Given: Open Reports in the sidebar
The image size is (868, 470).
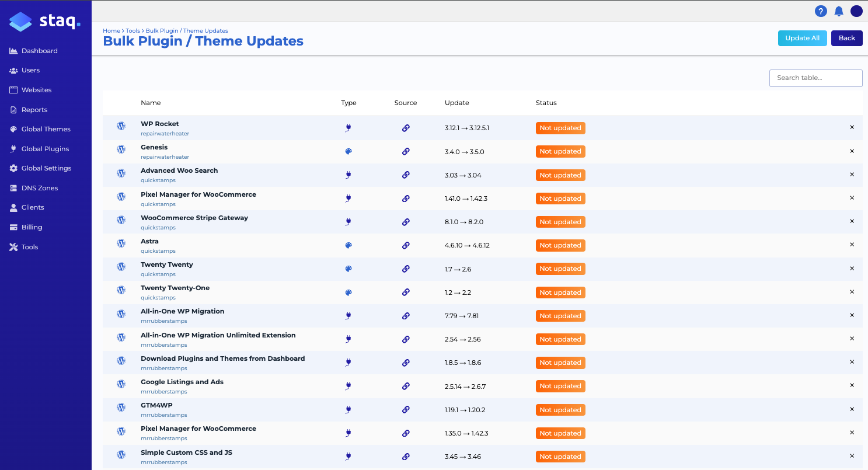Looking at the screenshot, I should [x=29, y=110].
